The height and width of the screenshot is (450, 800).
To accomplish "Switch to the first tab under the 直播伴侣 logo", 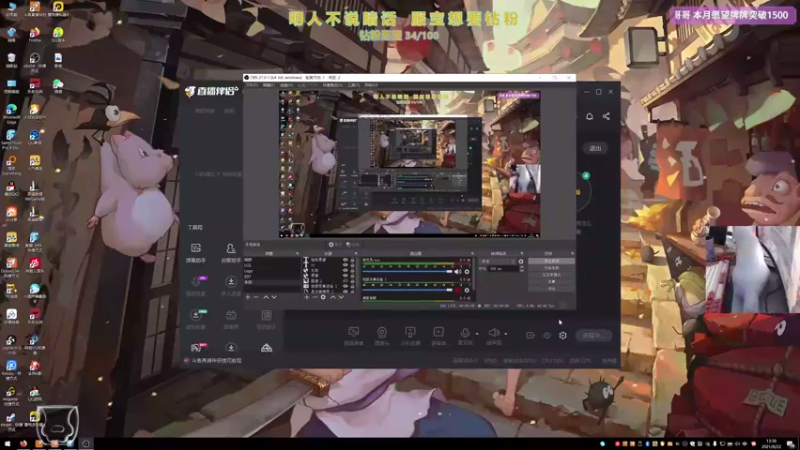I will click(x=205, y=111).
